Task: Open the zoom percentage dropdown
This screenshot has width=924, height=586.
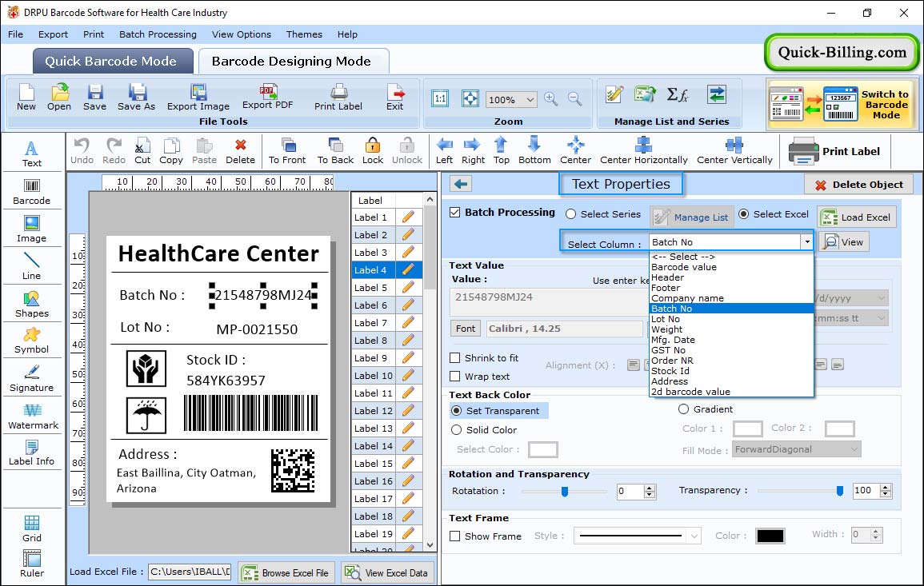Action: pyautogui.click(x=530, y=100)
